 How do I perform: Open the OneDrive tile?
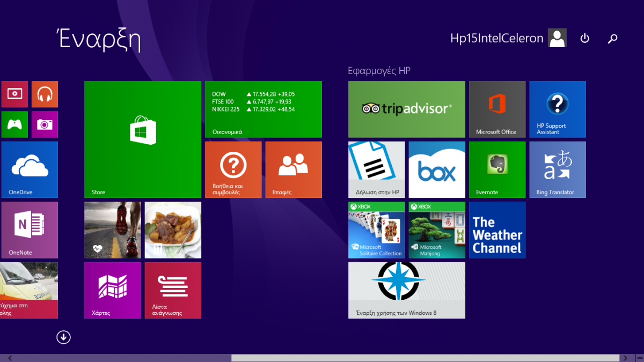30,169
